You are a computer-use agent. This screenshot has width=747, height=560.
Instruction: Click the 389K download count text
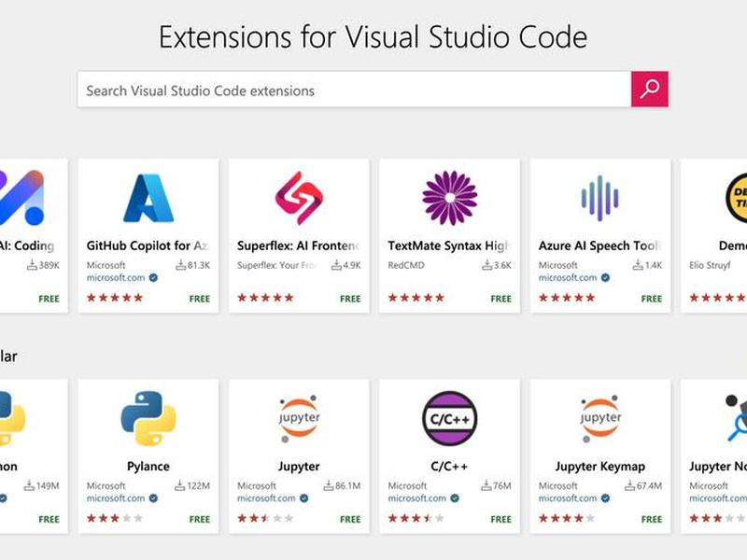pos(49,265)
